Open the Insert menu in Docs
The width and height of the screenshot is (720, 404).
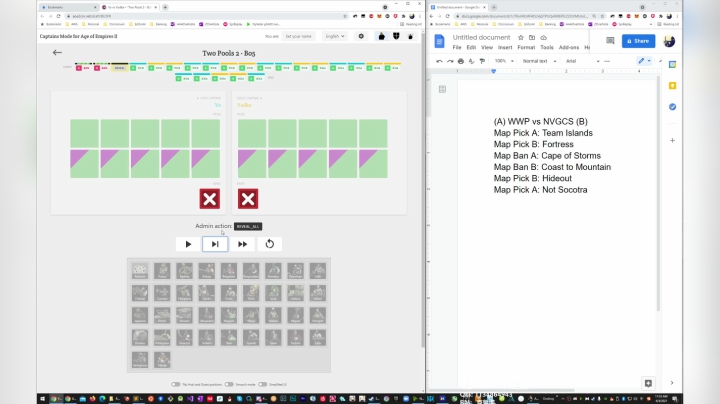[x=505, y=47]
